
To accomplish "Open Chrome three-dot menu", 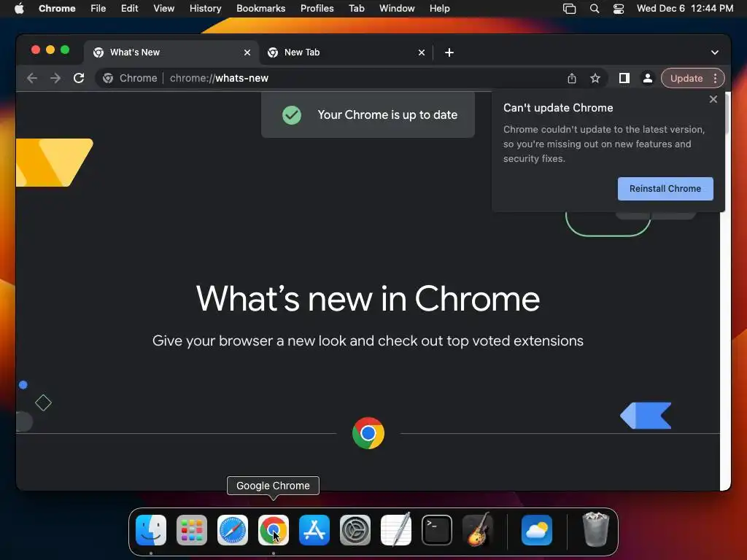I will (715, 78).
